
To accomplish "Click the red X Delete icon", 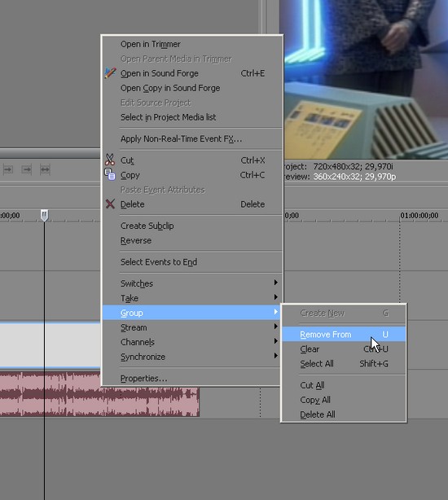I will 110,204.
